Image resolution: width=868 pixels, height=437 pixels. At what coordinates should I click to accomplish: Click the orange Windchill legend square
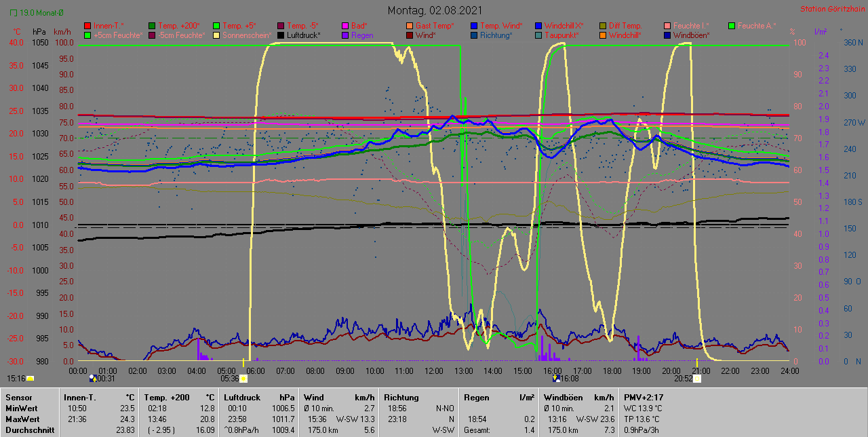[602, 35]
